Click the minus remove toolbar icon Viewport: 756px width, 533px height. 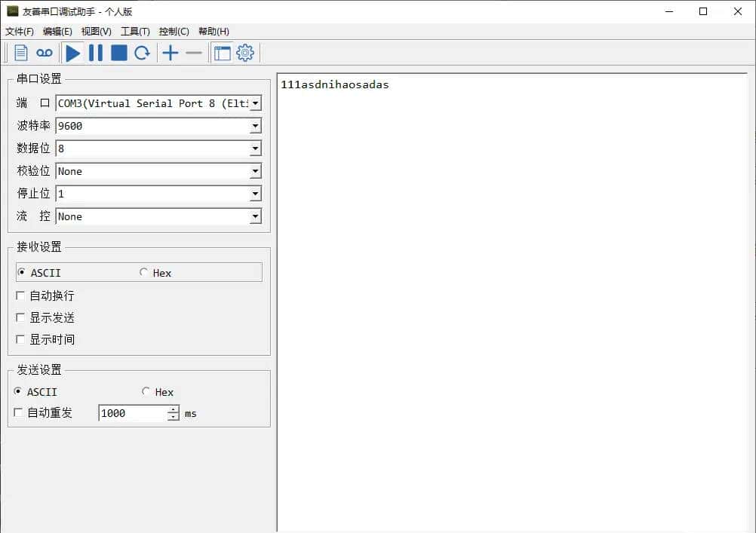click(194, 53)
